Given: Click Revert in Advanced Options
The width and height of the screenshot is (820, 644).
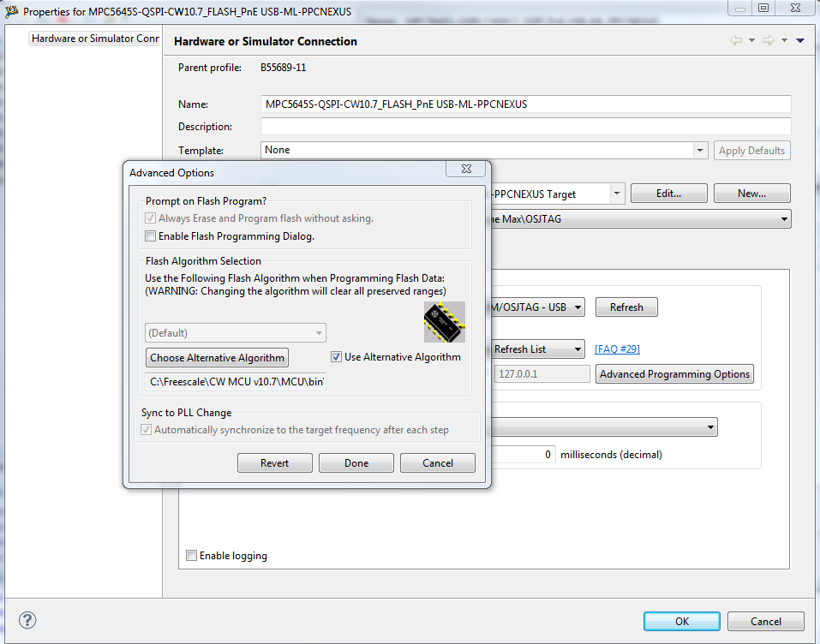Looking at the screenshot, I should pyautogui.click(x=274, y=463).
